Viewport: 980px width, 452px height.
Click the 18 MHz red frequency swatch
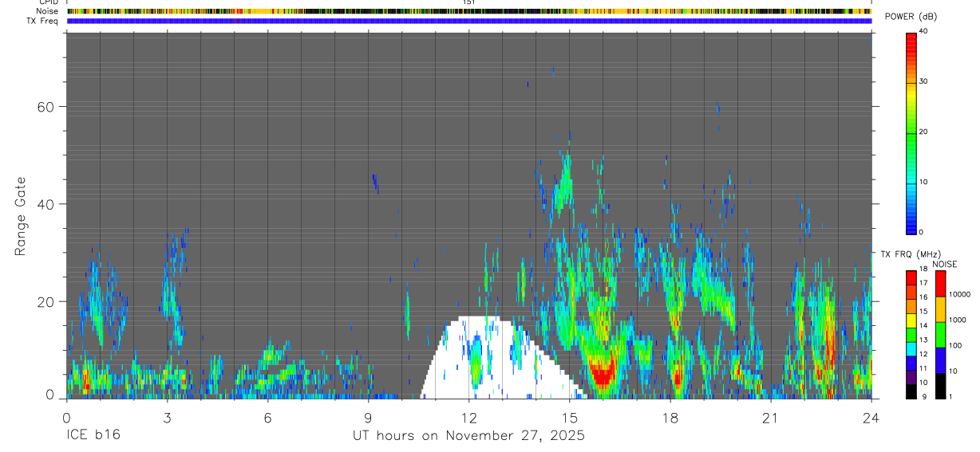coord(911,273)
